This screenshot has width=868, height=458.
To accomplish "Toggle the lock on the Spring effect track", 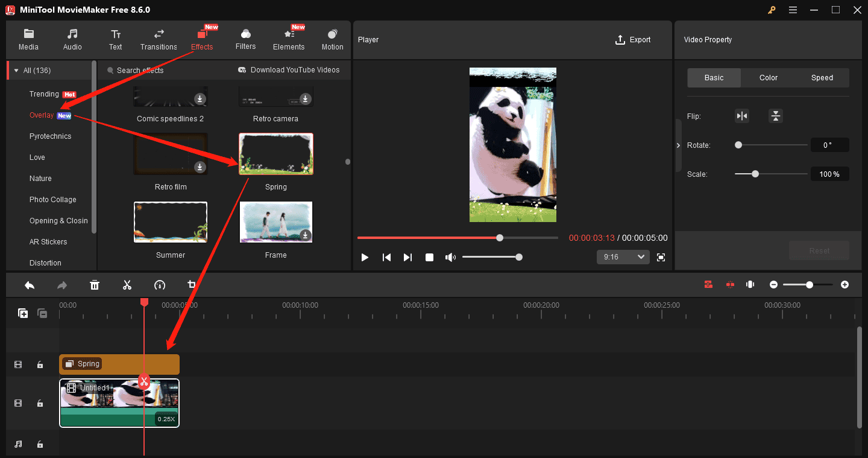I will pyautogui.click(x=40, y=364).
